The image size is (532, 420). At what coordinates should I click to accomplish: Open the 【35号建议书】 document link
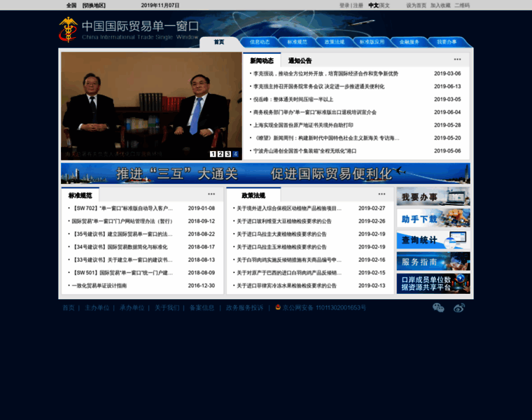pyautogui.click(x=122, y=234)
